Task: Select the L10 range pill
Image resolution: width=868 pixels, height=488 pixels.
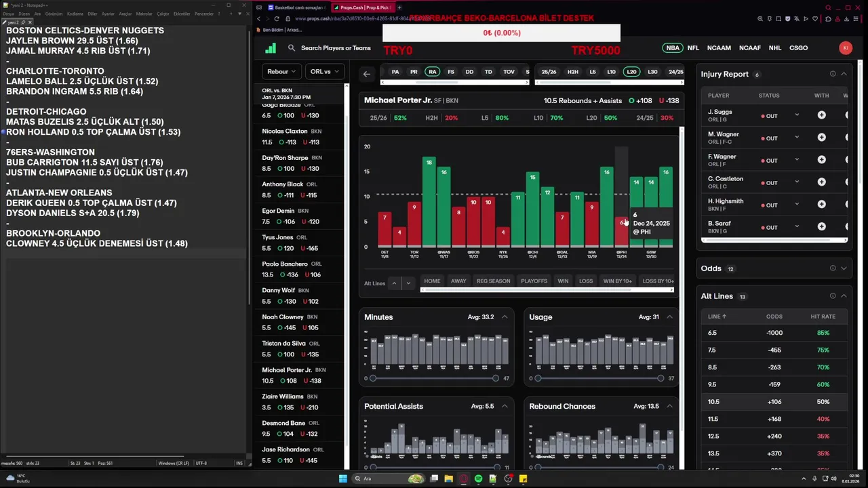Action: point(611,72)
